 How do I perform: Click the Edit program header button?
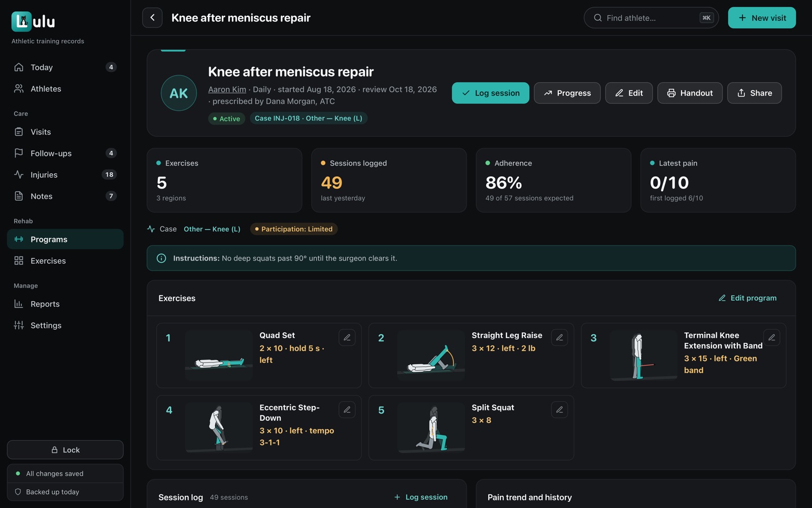(x=629, y=93)
